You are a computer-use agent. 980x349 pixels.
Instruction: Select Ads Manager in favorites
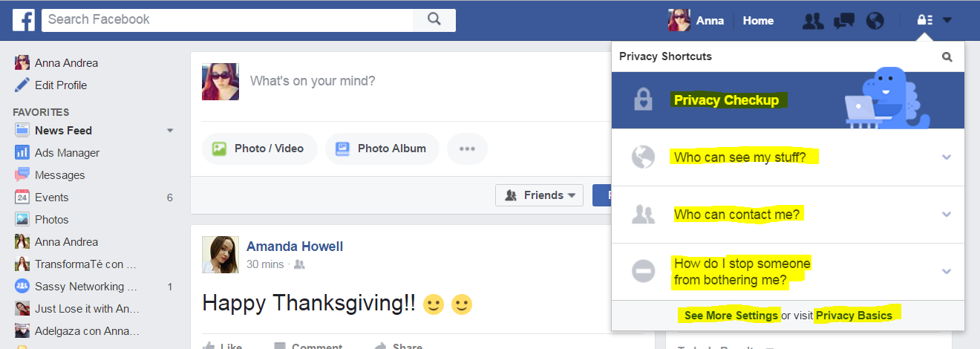click(67, 153)
